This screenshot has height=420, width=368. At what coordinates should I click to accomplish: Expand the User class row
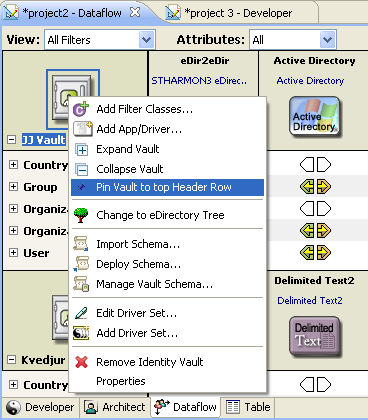coord(13,253)
